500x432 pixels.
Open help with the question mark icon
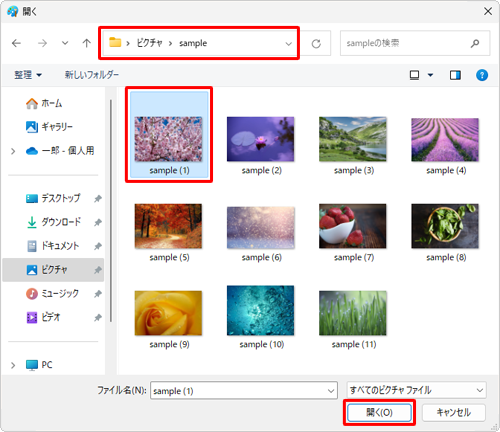(482, 75)
